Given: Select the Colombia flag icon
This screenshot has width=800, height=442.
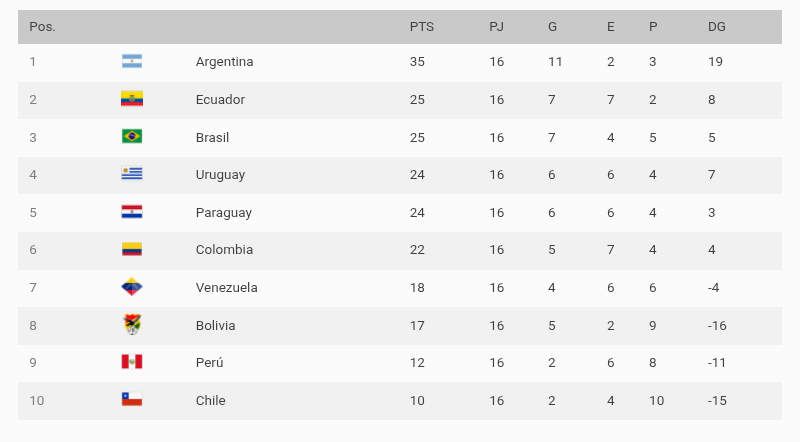Looking at the screenshot, I should 132,250.
